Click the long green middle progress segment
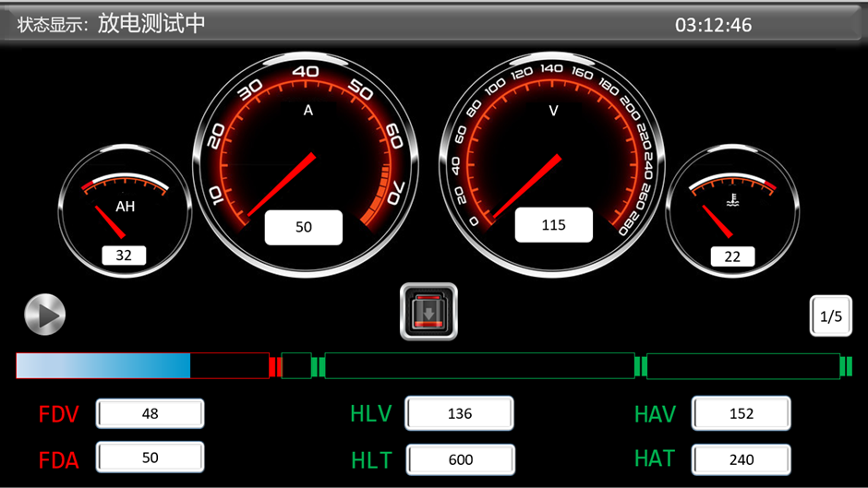Viewport: 868px width, 488px height. click(x=478, y=366)
